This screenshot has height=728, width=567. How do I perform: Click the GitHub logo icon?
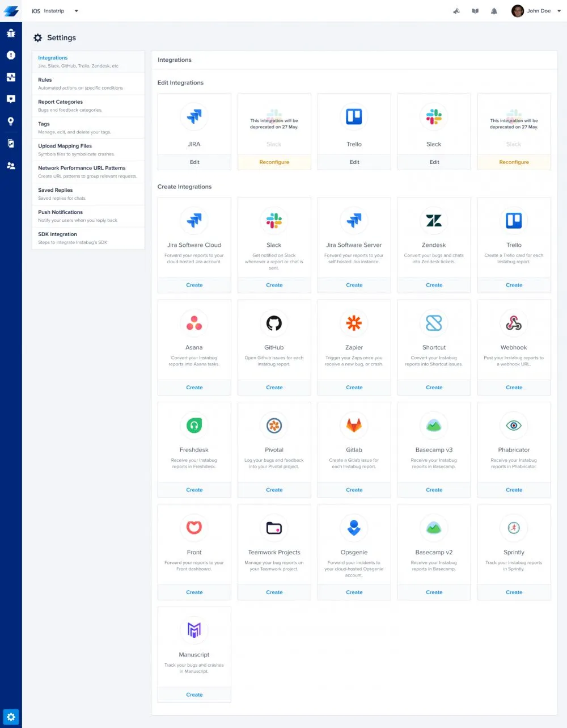click(274, 323)
